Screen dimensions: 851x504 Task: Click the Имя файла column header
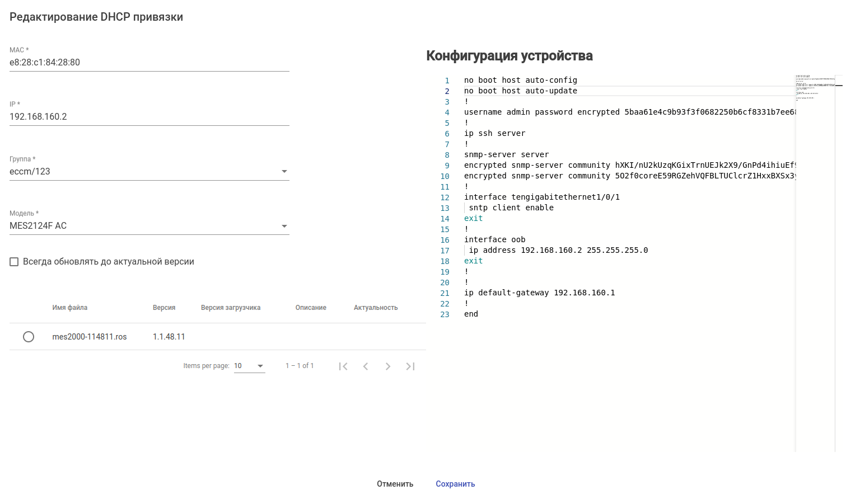click(70, 308)
